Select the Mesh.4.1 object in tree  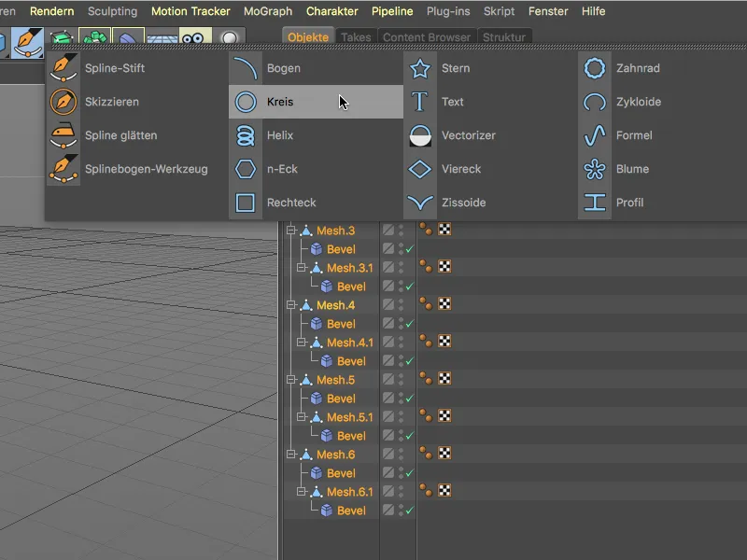pyautogui.click(x=349, y=343)
